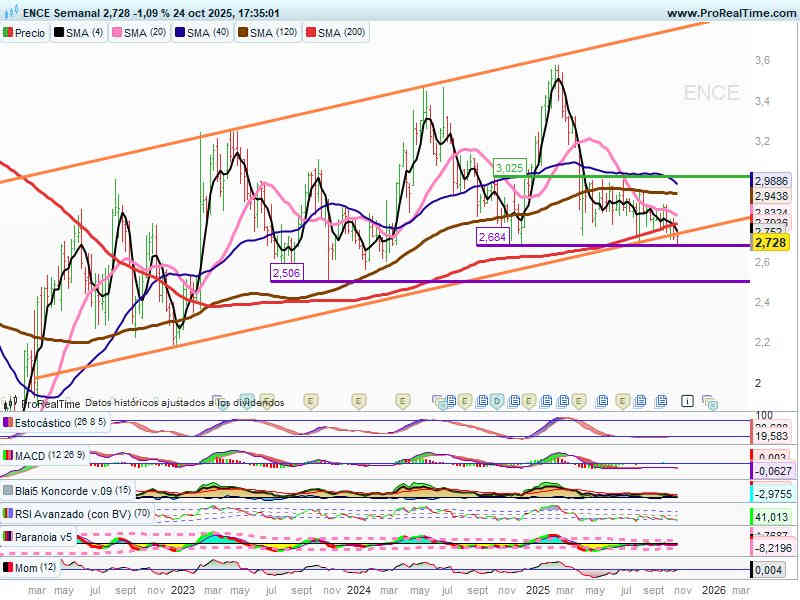Click the Precio legend button
Image resolution: width=800 pixels, height=600 pixels.
tap(25, 33)
